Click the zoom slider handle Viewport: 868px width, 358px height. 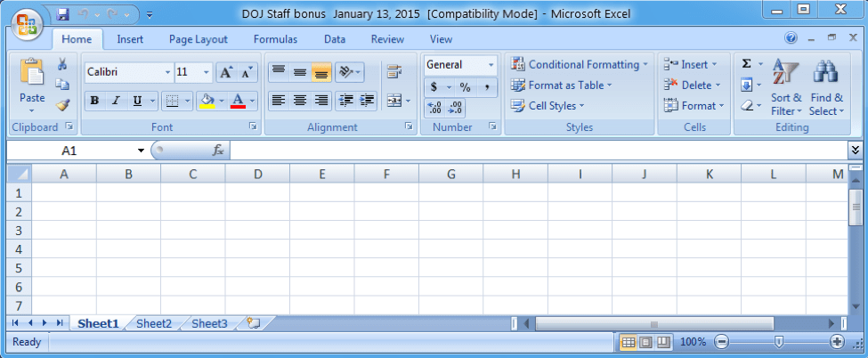tap(779, 342)
